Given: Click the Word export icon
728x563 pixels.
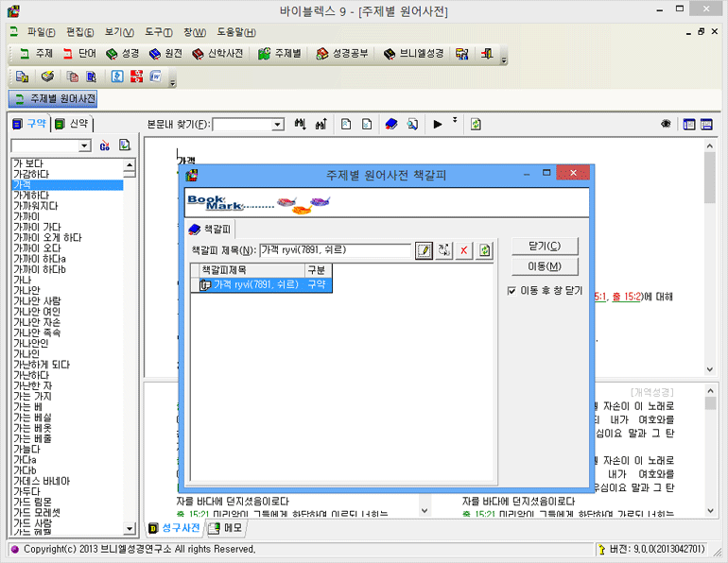Looking at the screenshot, I should 156,77.
